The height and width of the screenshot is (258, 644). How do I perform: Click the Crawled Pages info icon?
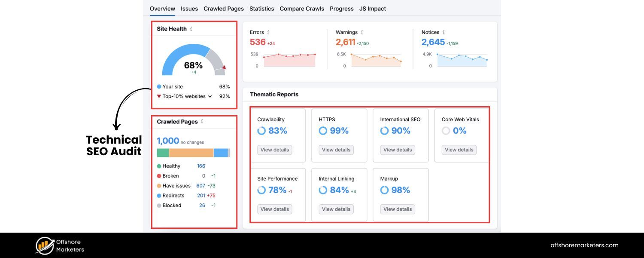point(202,122)
